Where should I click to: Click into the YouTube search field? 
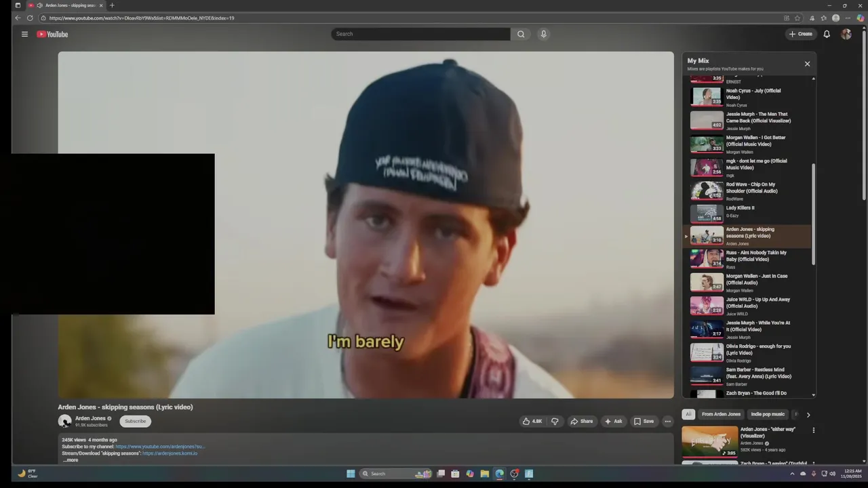coord(420,34)
